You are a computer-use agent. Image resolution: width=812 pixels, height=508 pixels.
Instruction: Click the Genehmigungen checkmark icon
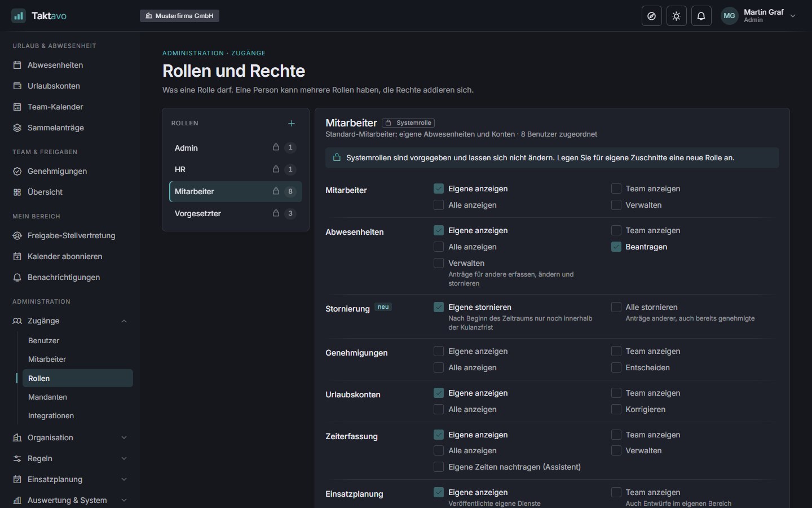17,171
